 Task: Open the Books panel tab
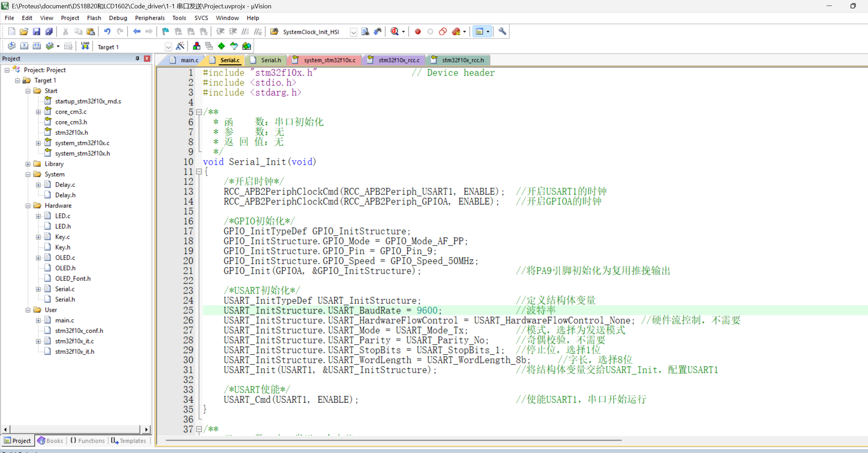click(x=50, y=441)
